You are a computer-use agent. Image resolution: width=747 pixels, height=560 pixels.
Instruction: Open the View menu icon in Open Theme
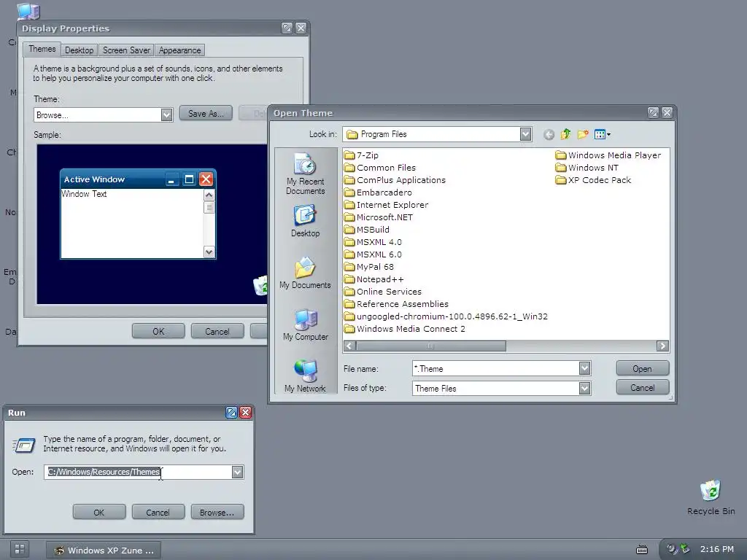point(600,135)
